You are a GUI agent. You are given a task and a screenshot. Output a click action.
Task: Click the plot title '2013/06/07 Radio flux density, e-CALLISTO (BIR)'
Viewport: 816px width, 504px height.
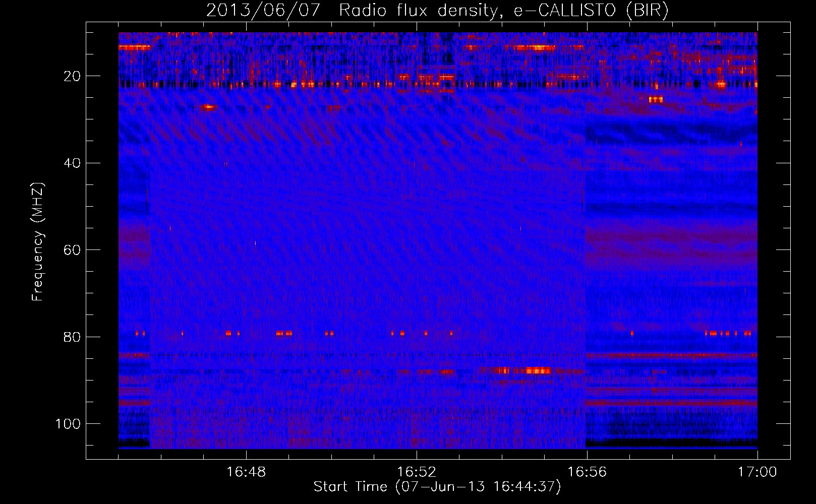tap(437, 10)
